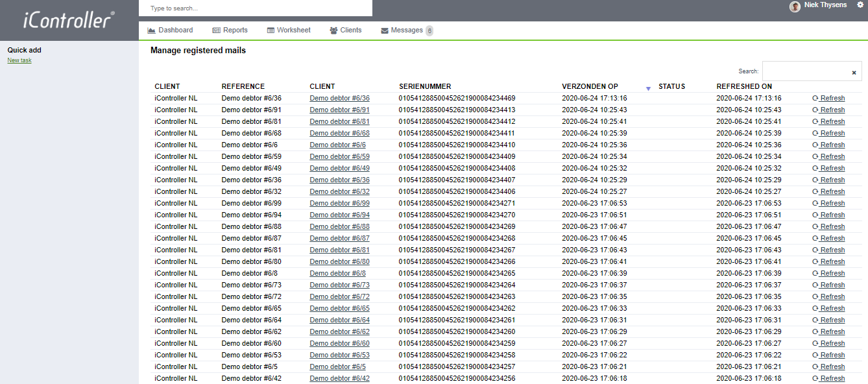Refresh the Demo debtor #6/91 row
The image size is (868, 384).
[x=828, y=110]
